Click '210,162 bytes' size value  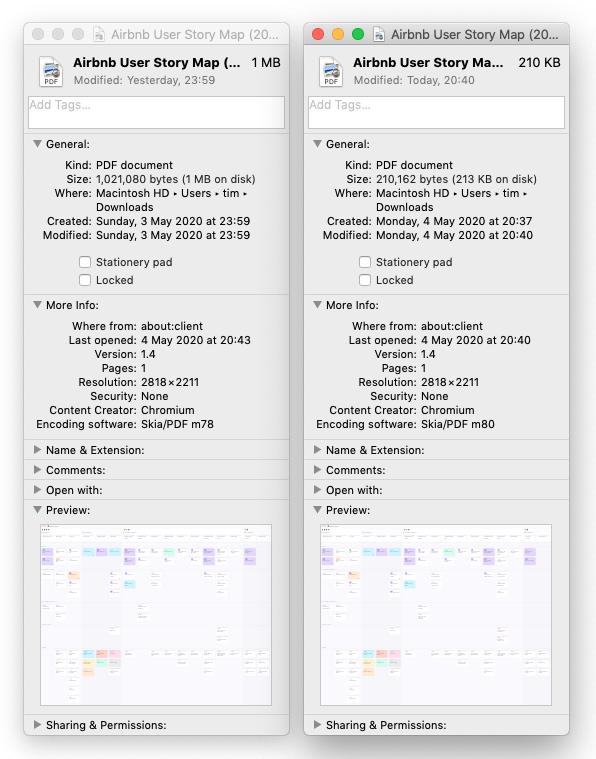pos(413,179)
